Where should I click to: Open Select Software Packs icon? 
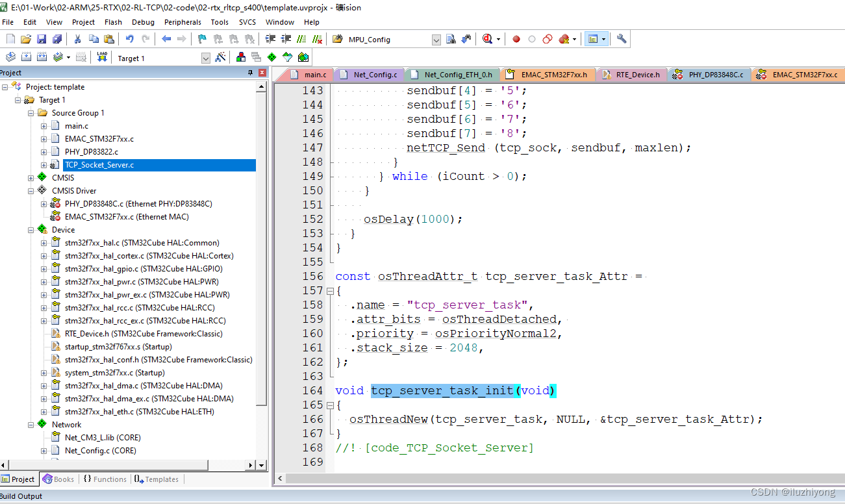pos(287,57)
